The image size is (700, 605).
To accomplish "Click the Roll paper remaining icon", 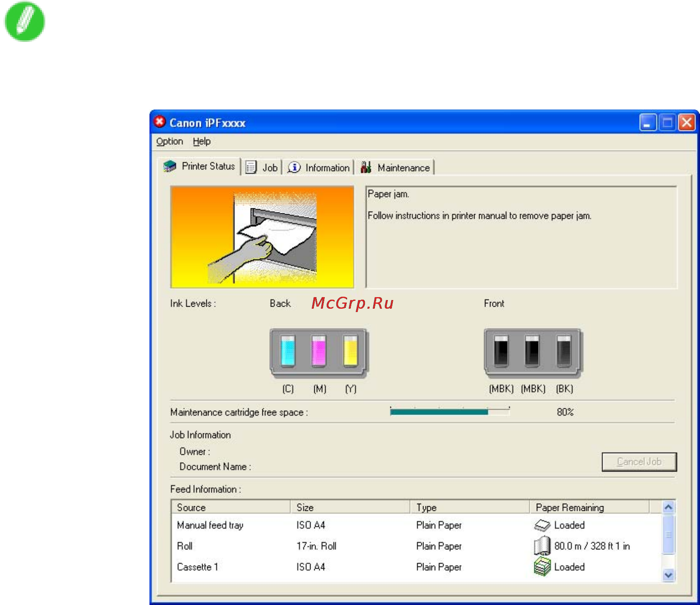I will [542, 546].
